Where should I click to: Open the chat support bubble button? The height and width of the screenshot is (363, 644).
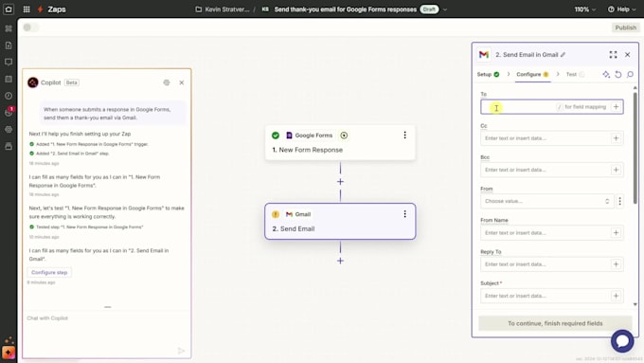(x=622, y=341)
